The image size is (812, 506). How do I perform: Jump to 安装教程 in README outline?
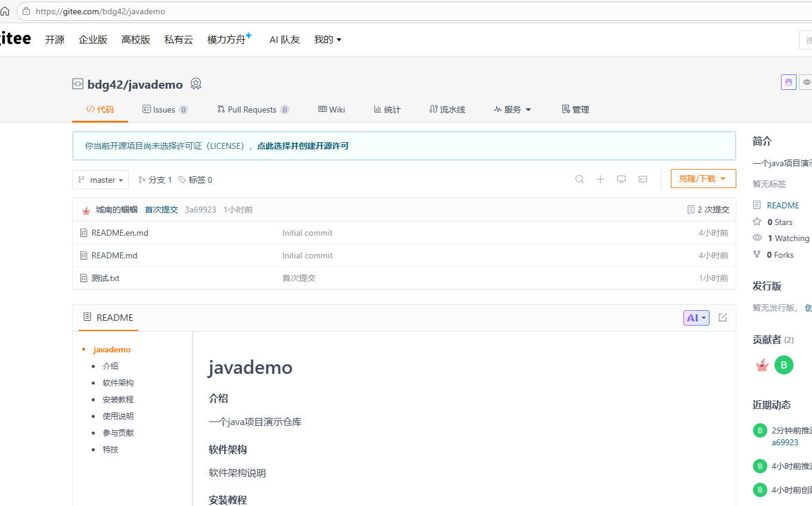pyautogui.click(x=118, y=399)
